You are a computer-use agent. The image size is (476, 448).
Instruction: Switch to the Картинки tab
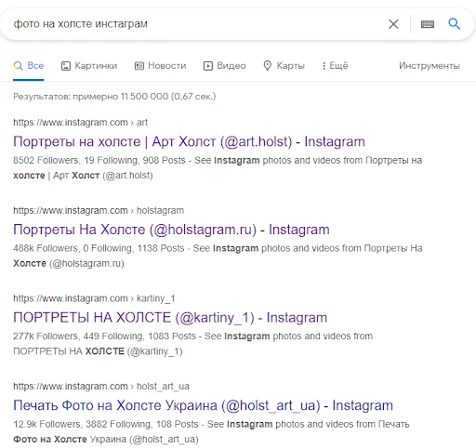coord(89,66)
